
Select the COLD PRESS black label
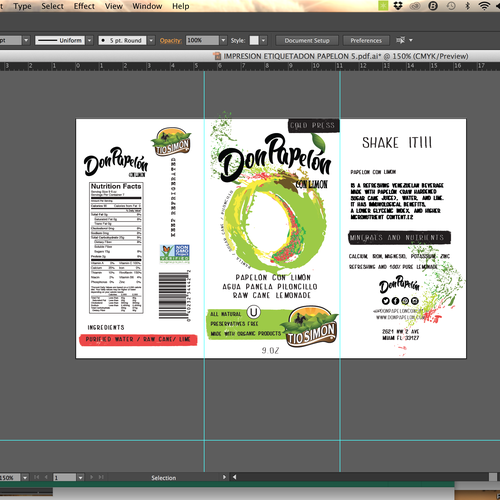[314, 125]
